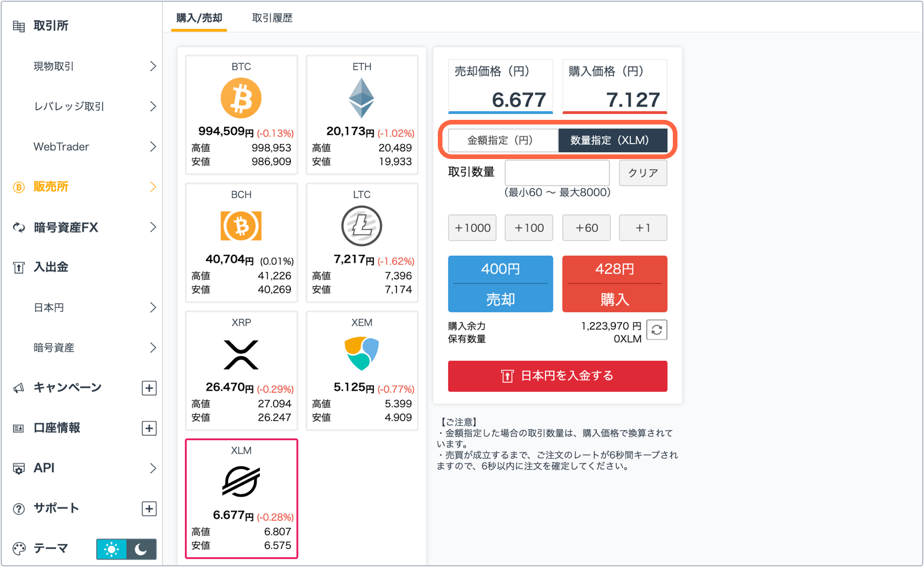The height and width of the screenshot is (567, 924).
Task: Click the 口座情報 account card icon
Action: pyautogui.click(x=19, y=428)
